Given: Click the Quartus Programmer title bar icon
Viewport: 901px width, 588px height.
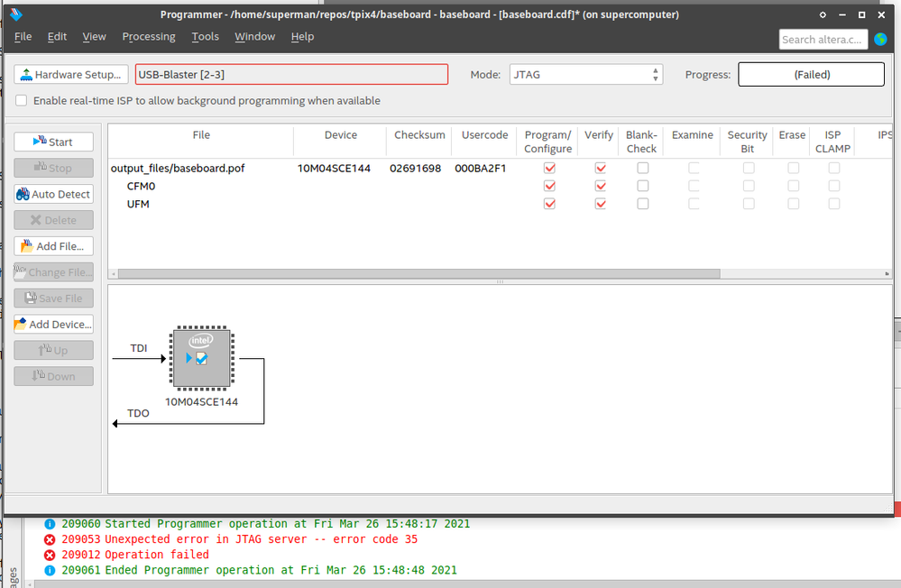Looking at the screenshot, I should (x=15, y=14).
